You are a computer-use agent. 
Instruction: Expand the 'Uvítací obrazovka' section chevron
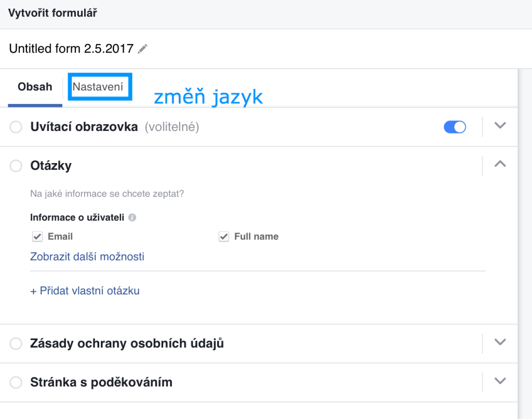500,125
